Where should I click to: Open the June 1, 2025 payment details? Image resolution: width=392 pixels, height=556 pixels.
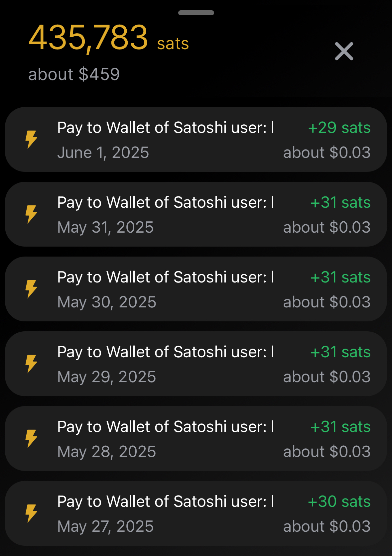click(x=196, y=139)
